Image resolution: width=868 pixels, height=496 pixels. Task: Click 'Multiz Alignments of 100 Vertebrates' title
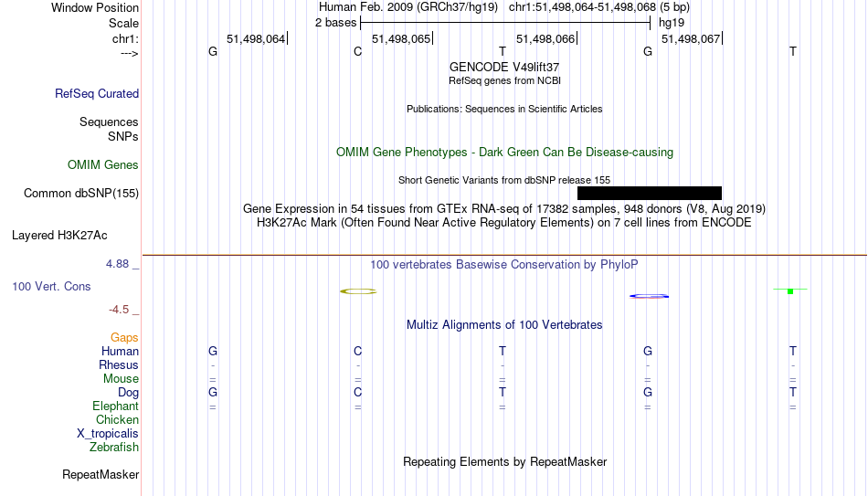tap(504, 325)
